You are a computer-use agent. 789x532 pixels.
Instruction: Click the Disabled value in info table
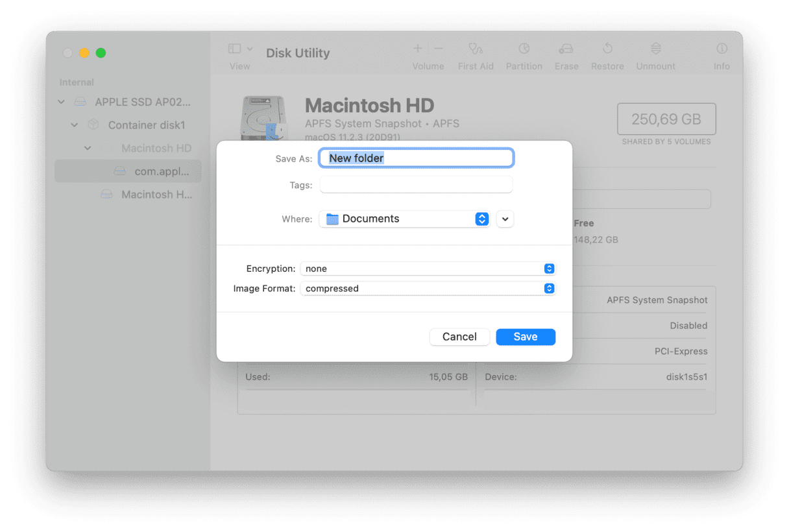tap(688, 326)
